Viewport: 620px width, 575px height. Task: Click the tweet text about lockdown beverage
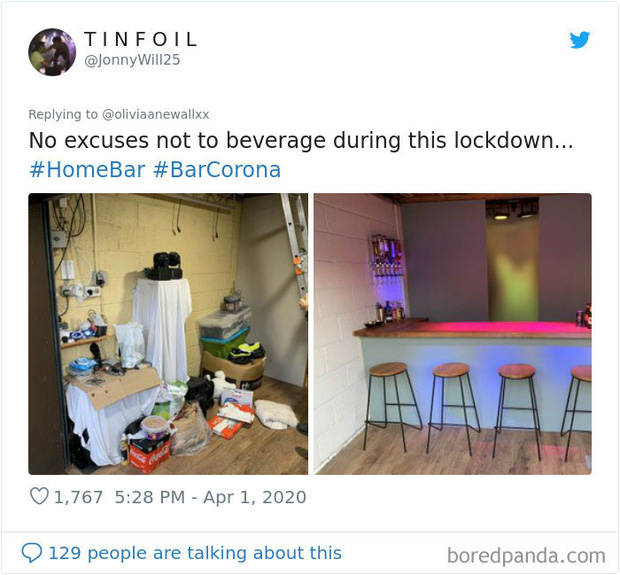[301, 141]
